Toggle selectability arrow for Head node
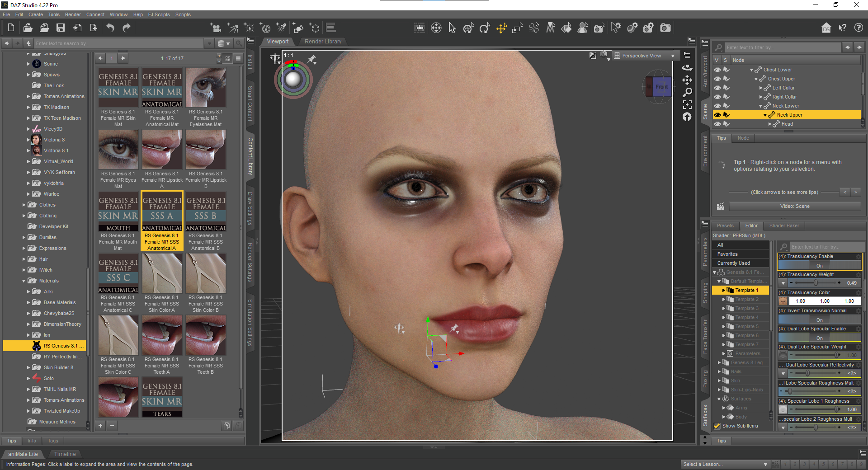The width and height of the screenshot is (868, 470). (726, 124)
